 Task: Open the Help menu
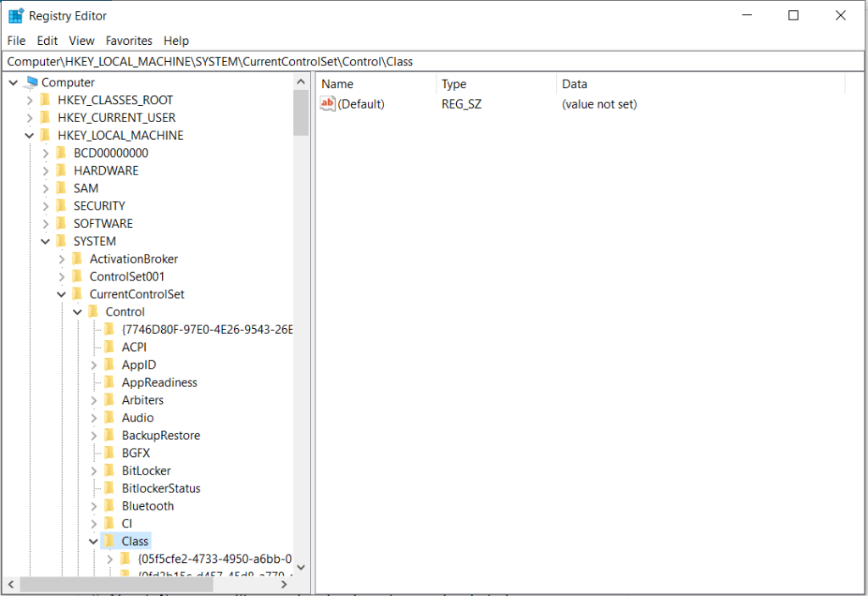click(x=176, y=41)
